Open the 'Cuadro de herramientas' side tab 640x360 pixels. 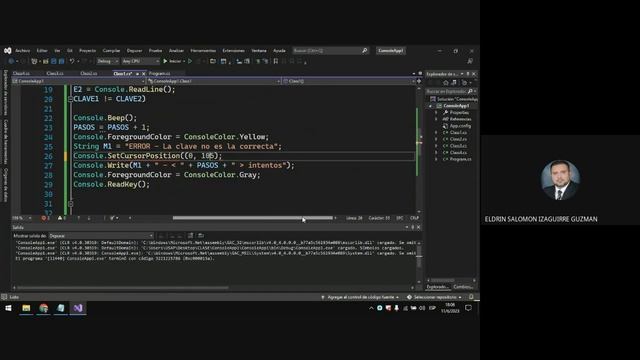coord(6,141)
